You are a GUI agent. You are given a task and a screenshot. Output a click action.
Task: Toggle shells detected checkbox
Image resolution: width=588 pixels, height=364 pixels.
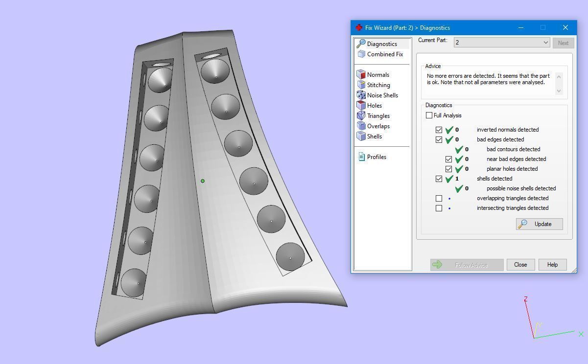pyautogui.click(x=439, y=179)
